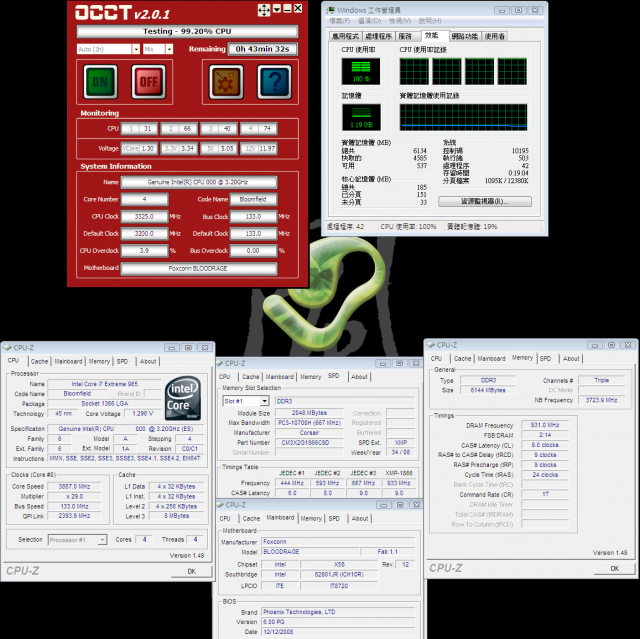The height and width of the screenshot is (639, 640).
Task: Open OCCT settings via the gear icon
Action: point(226,82)
